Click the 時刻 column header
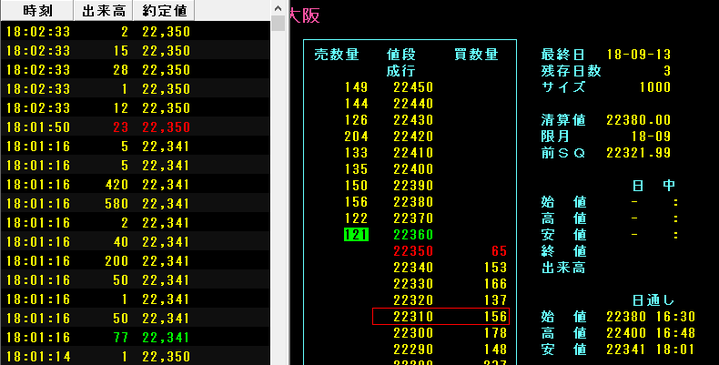 click(x=37, y=11)
